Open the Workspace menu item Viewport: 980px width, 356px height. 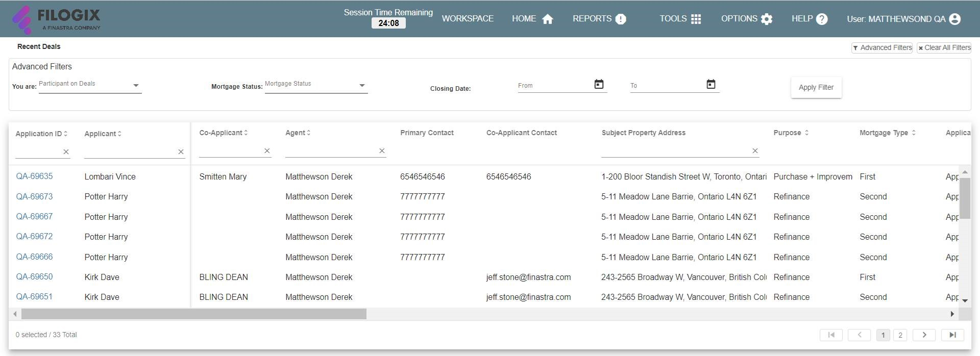click(x=468, y=18)
